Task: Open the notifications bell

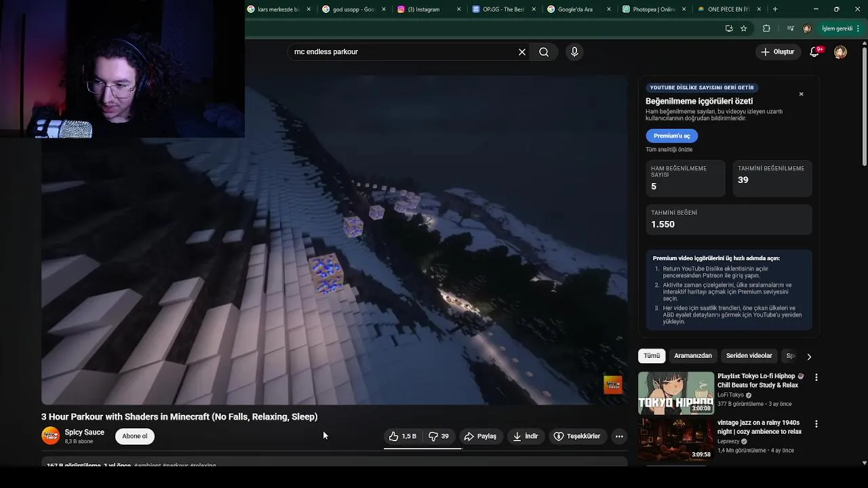Action: [x=815, y=52]
